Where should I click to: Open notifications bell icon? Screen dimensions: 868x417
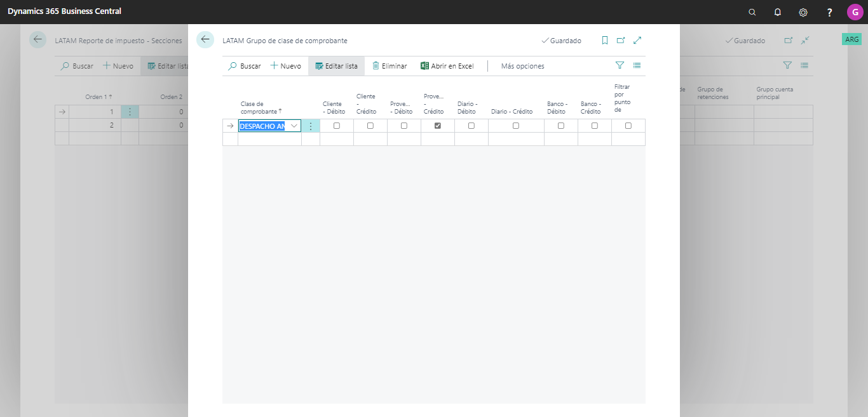click(x=778, y=12)
